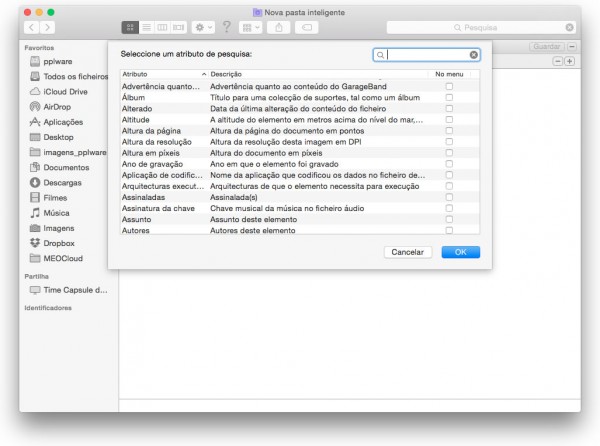
Task: Enable Advertência quanto checkbox in menu
Action: (449, 86)
